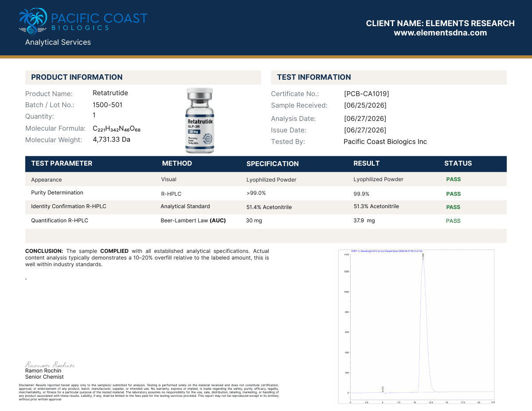532x411 pixels.
Task: Select the molecular formula C221H342N46O68
Action: (x=117, y=128)
